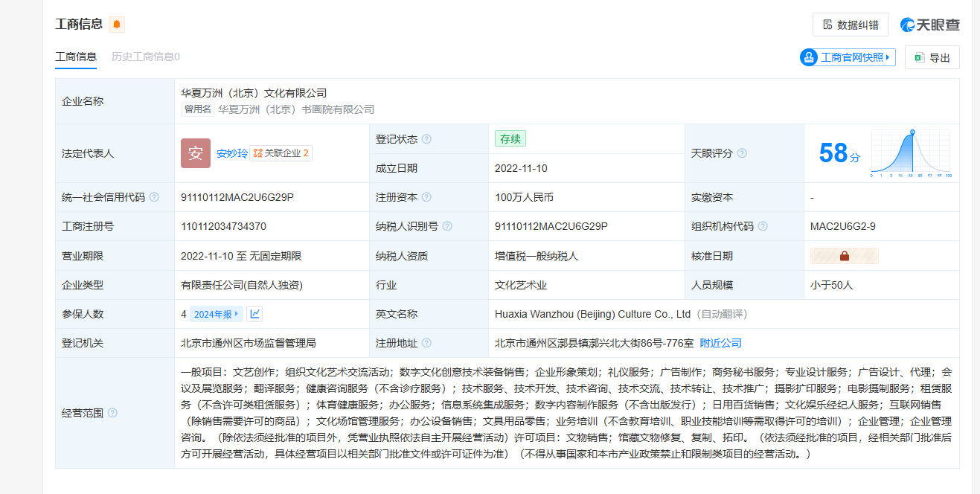Open legal representative 安妙玲 link
Screen dimensions: 980x494
[x=231, y=153]
